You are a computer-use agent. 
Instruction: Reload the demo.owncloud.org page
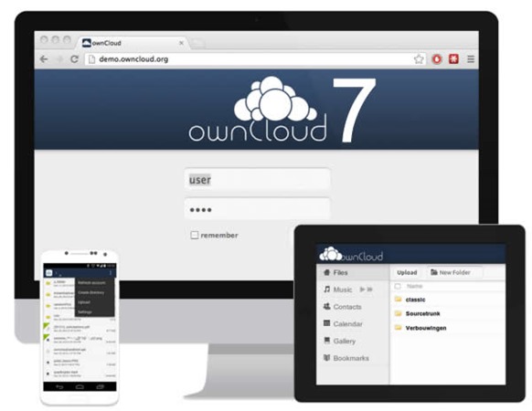[74, 59]
